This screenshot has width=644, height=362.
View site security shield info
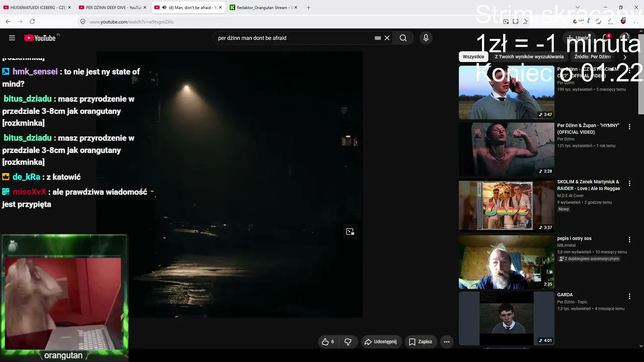(x=83, y=22)
